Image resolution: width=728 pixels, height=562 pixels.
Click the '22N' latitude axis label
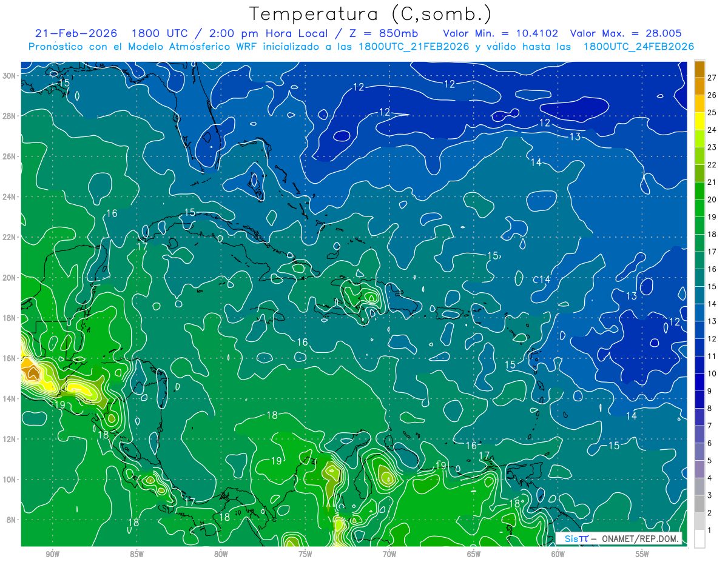pos(10,237)
